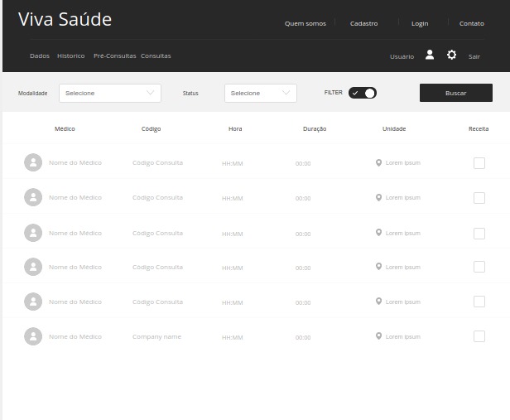Open the Login link
The image size is (510, 420).
point(420,24)
